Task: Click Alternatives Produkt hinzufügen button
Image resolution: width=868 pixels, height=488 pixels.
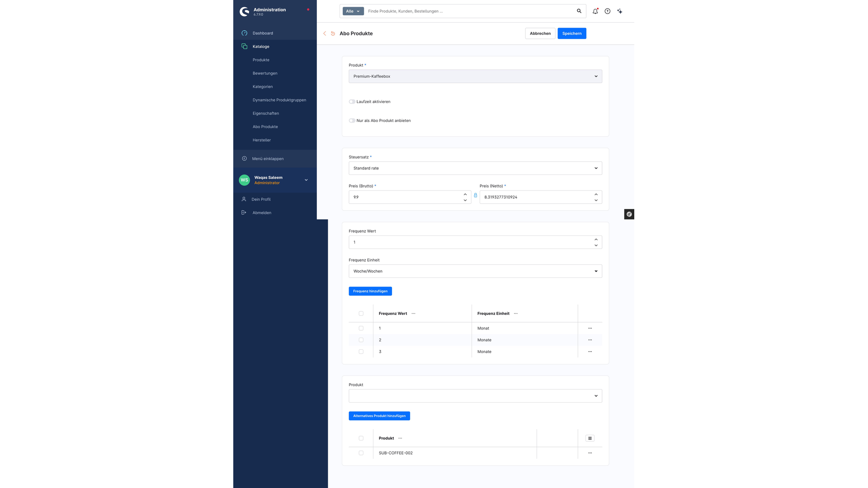Action: pos(379,416)
